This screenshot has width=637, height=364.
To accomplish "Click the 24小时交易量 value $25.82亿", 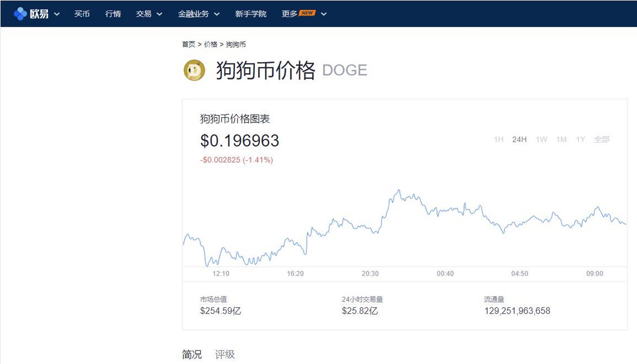I will (360, 311).
